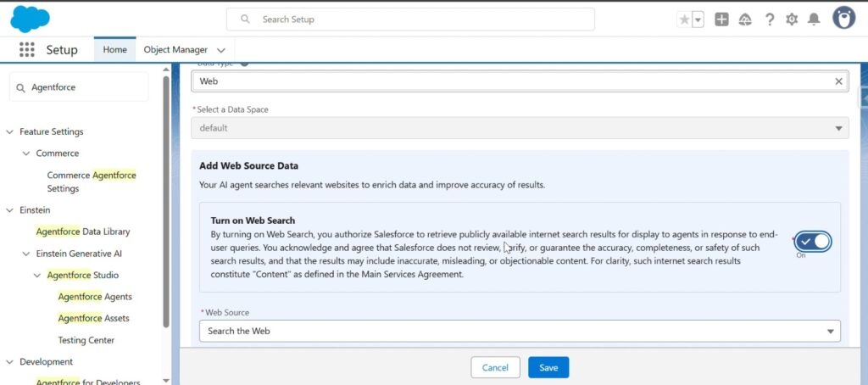Switch to the Object Manager tab
Screen dimensions: 868x385
tap(175, 50)
